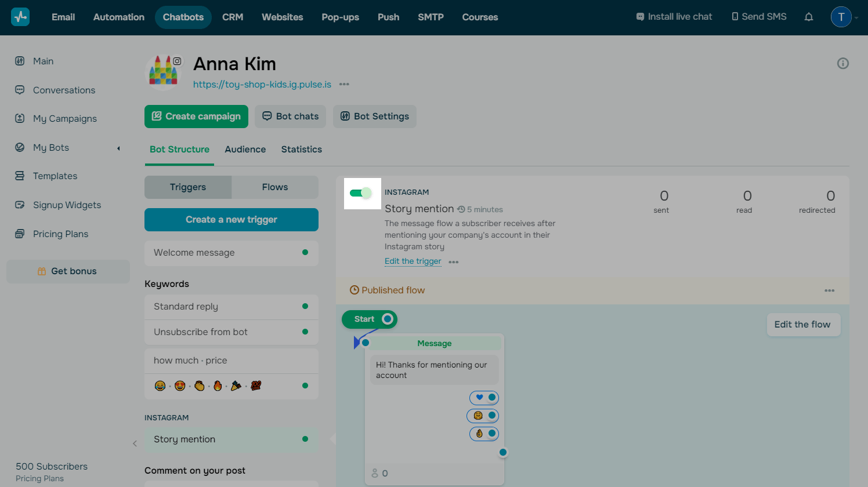Open the CRM menu item

[233, 17]
